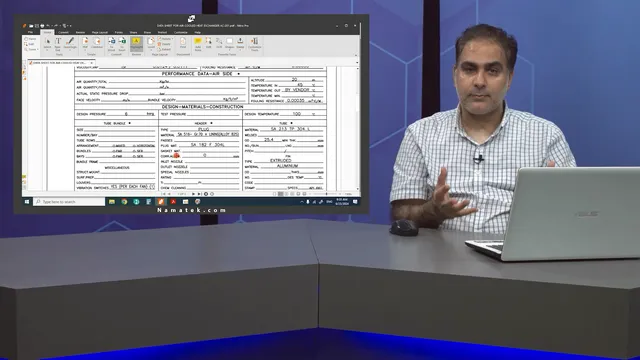This screenshot has width=640, height=360.
Task: Adjust the zoom slider in status bar
Action: pyautogui.click(x=327, y=194)
